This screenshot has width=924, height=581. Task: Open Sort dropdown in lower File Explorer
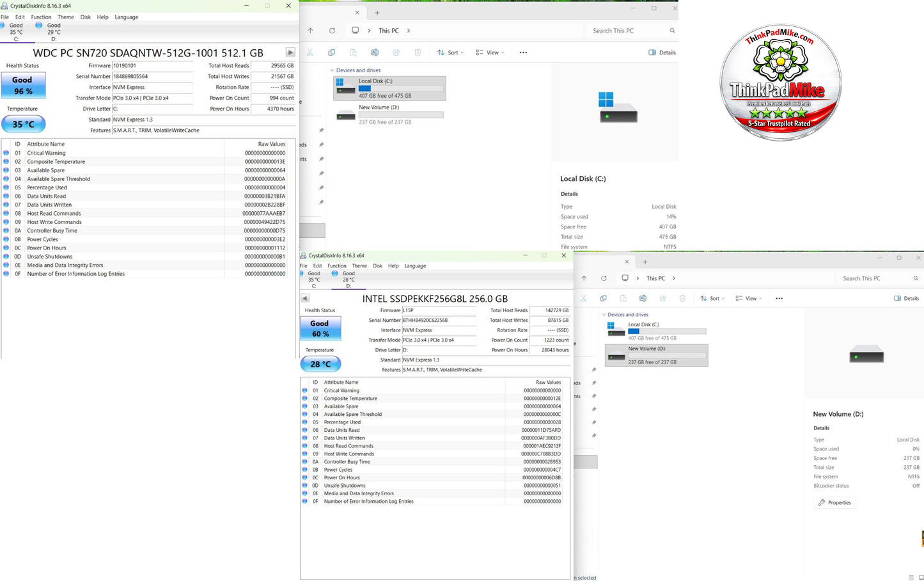coord(712,298)
